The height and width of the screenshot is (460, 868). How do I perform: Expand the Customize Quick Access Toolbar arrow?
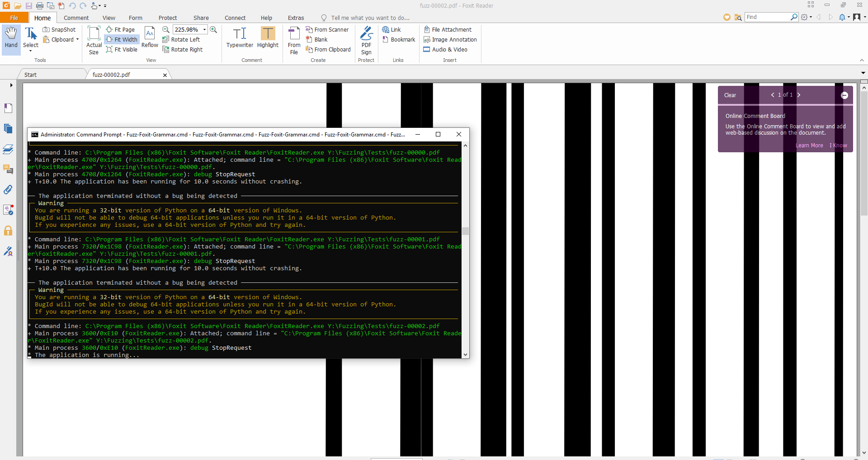pos(105,6)
